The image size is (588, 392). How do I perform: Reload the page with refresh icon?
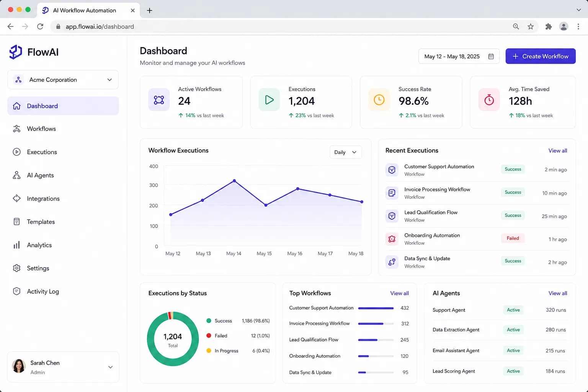[x=40, y=26]
